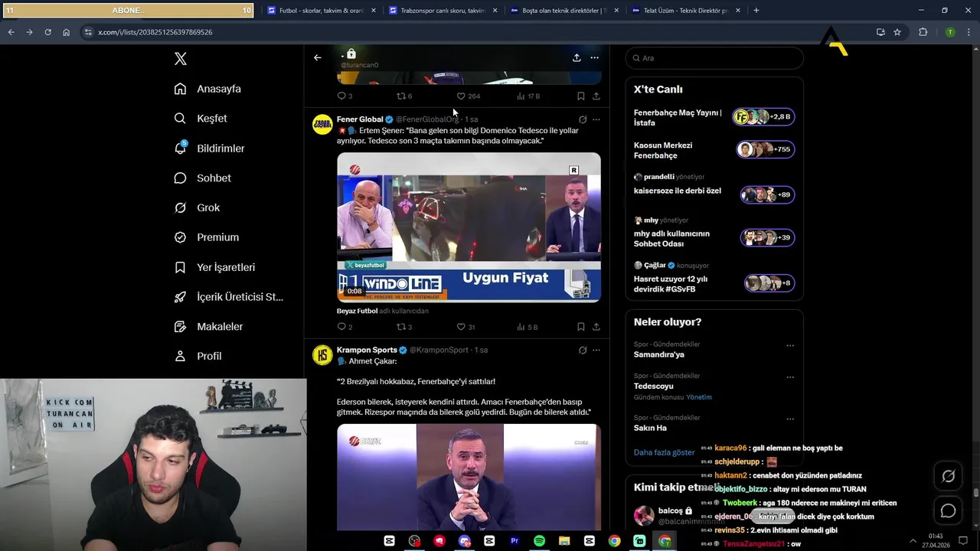Like the Fener Global tweet with 31 likes

click(466, 327)
